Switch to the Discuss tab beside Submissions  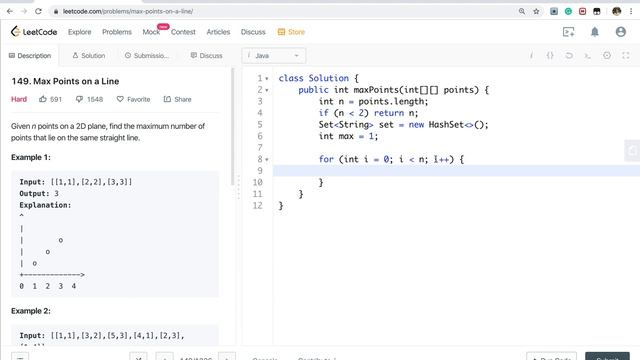(x=207, y=56)
